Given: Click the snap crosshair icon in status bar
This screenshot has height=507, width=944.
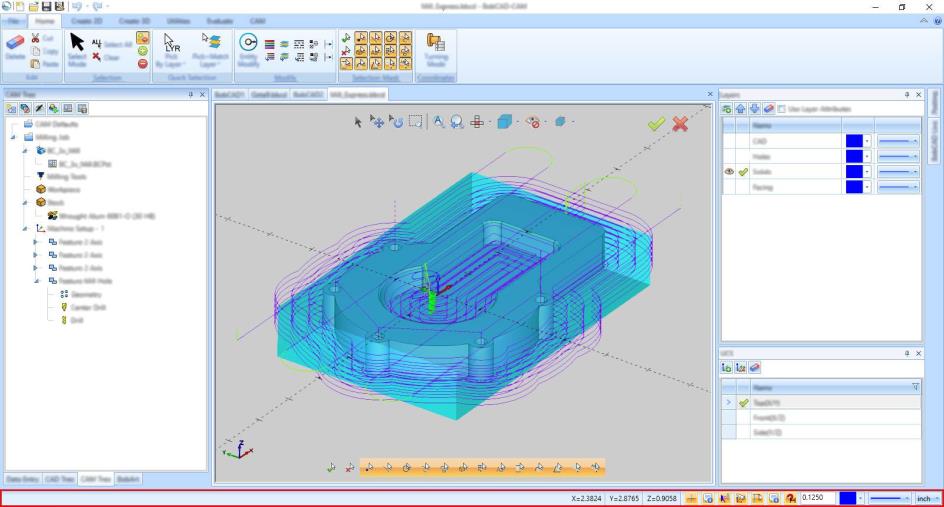Looking at the screenshot, I should (x=690, y=497).
